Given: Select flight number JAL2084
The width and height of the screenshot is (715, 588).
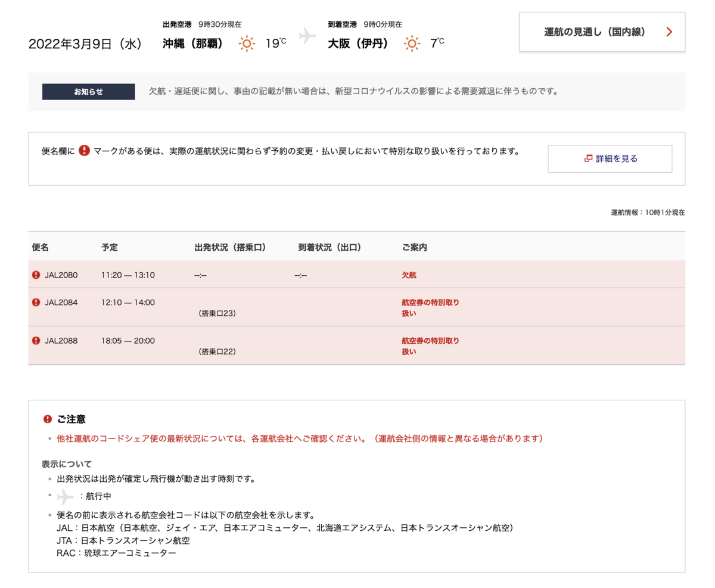Looking at the screenshot, I should (x=61, y=303).
